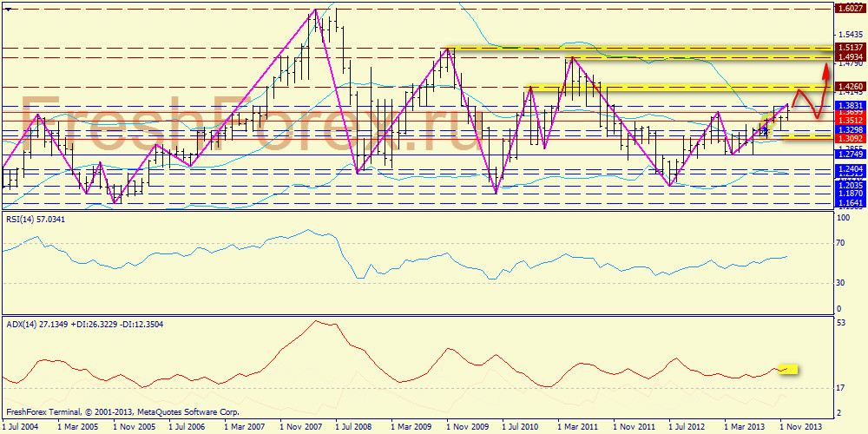868x434 pixels.
Task: Select the 1.4260 price level label
Action: (x=849, y=87)
